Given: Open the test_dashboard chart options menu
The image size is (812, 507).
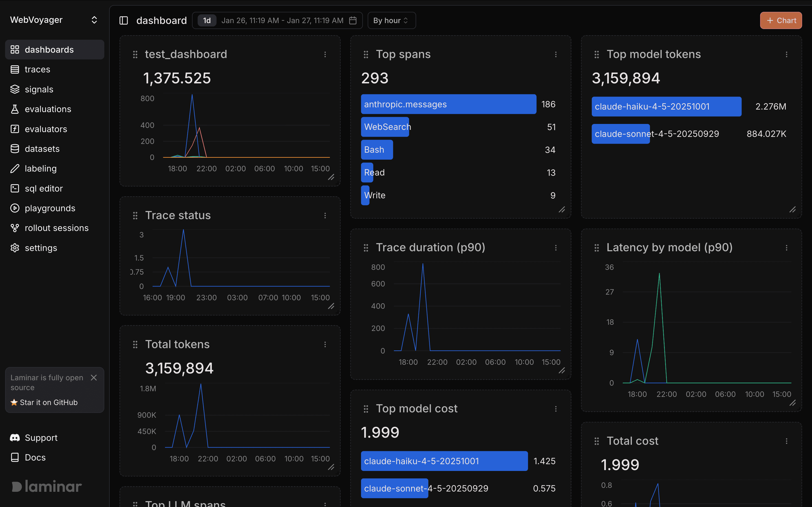Looking at the screenshot, I should [x=325, y=54].
